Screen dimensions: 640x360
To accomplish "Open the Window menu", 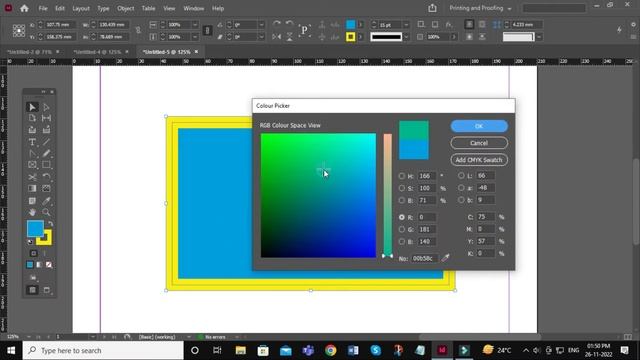I will (x=193, y=8).
